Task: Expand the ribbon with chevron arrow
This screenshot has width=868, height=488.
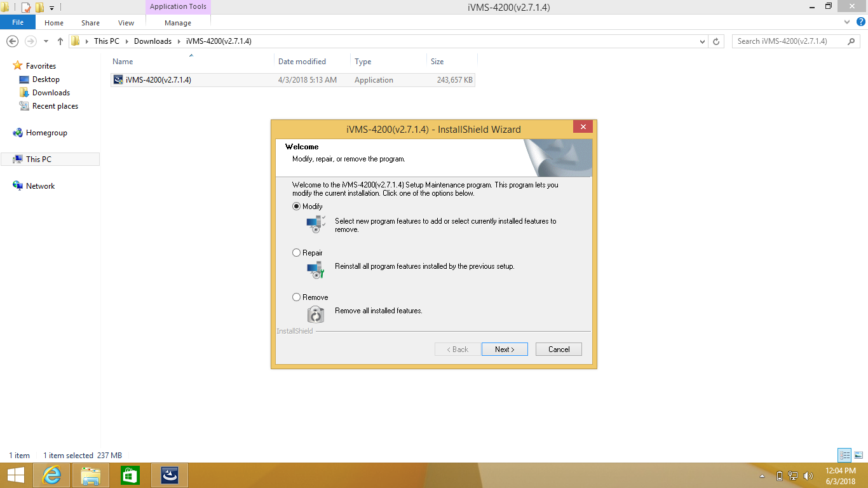Action: pos(846,22)
